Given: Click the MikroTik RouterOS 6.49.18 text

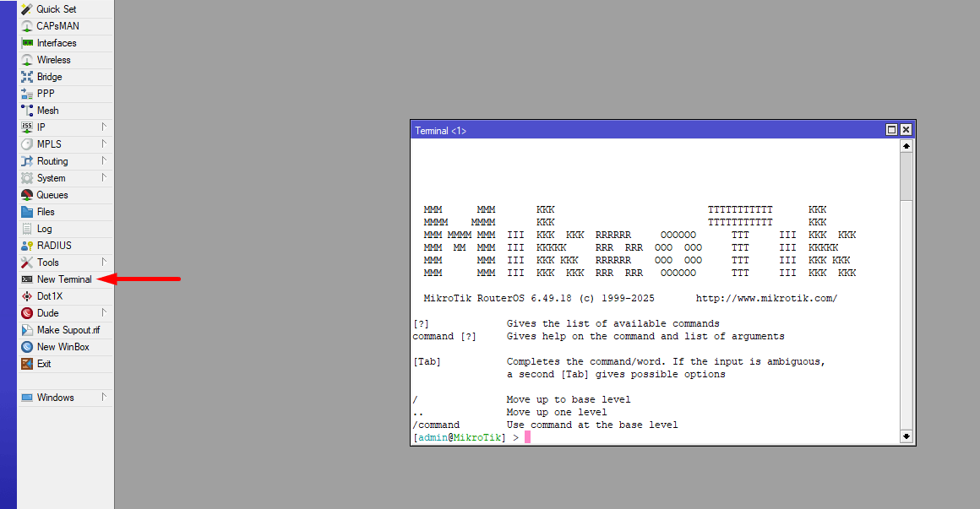Looking at the screenshot, I should 498,299.
